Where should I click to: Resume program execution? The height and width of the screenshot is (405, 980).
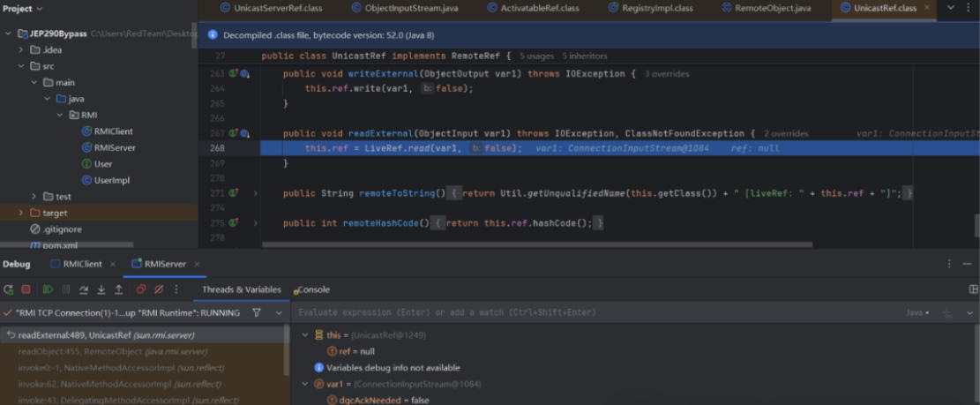coord(49,289)
